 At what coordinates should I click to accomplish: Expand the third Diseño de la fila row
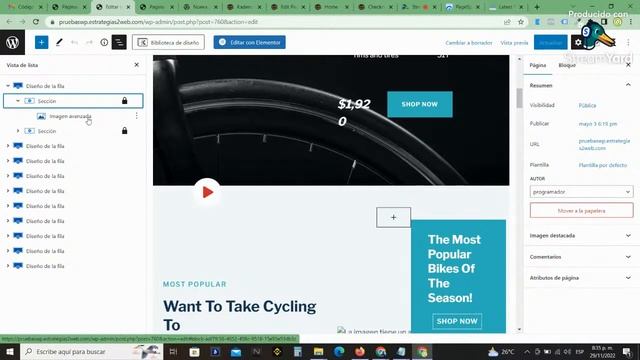8,161
